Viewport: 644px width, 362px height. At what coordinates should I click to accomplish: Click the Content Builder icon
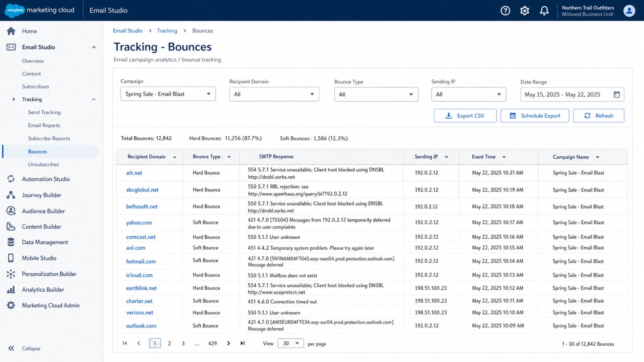(11, 227)
